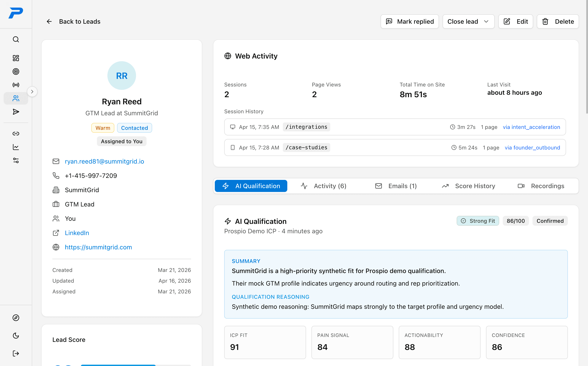This screenshot has height=366, width=588.
Task: Open the signals broadcast icon
Action: click(x=16, y=85)
